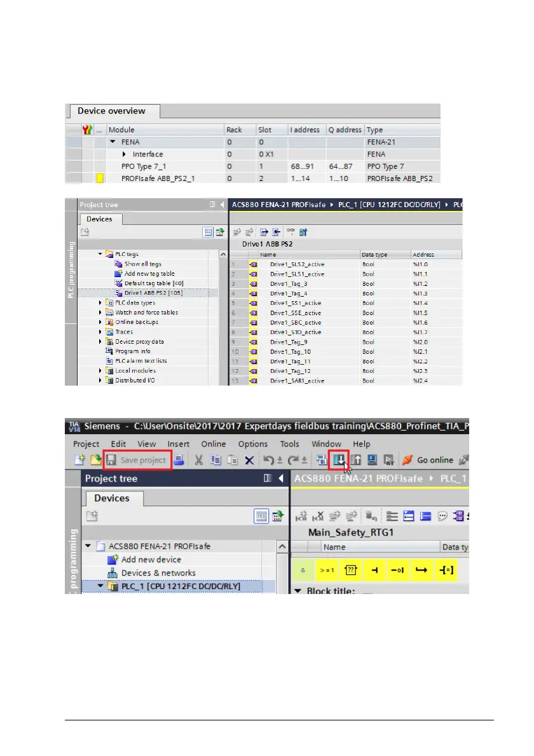Open Default tag table [40]
The height and width of the screenshot is (756, 534).
154,283
